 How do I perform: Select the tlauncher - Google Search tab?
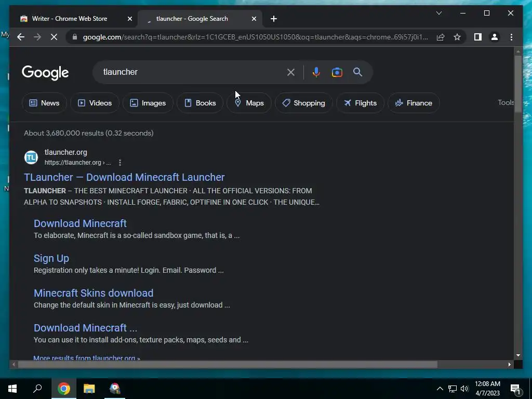[x=199, y=19]
